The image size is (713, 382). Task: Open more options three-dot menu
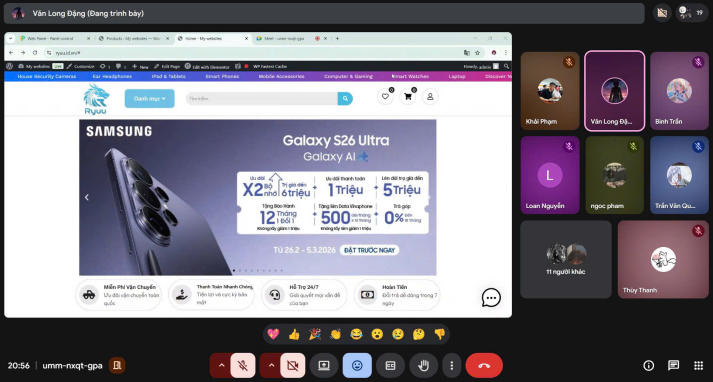pyautogui.click(x=452, y=365)
